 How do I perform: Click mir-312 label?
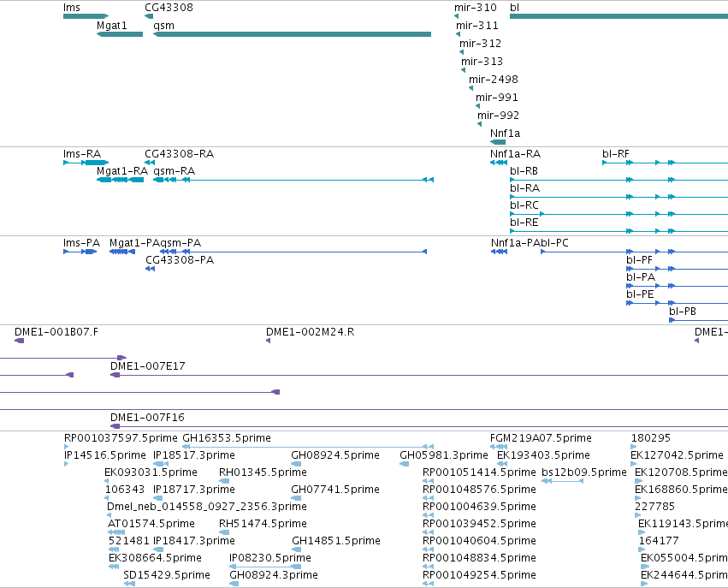(x=481, y=44)
